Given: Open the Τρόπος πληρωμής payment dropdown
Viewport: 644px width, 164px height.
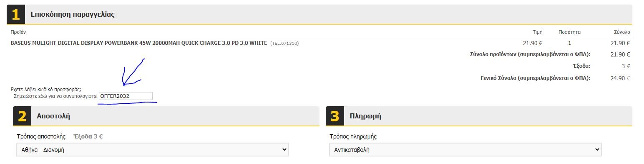Looking at the screenshot, I should click(x=465, y=149).
